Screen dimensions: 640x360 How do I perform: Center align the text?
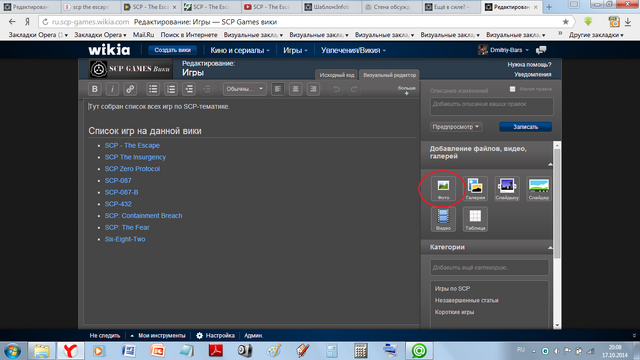(x=296, y=89)
